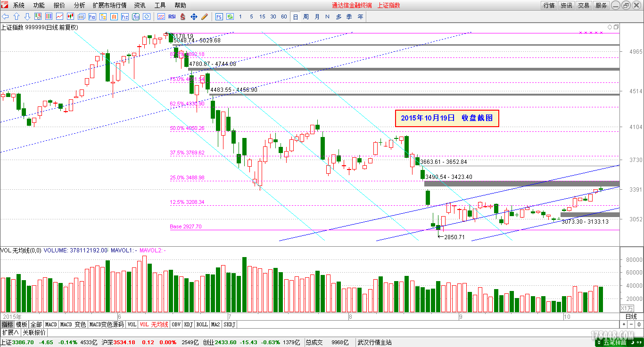The image size is (644, 347).
Task: Select the 日 daily period
Action: [296, 16]
